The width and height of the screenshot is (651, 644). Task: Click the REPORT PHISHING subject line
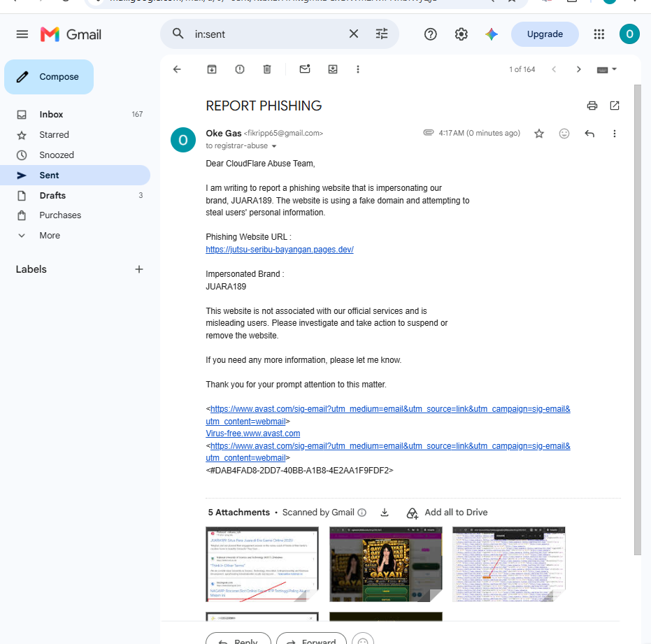tap(264, 106)
